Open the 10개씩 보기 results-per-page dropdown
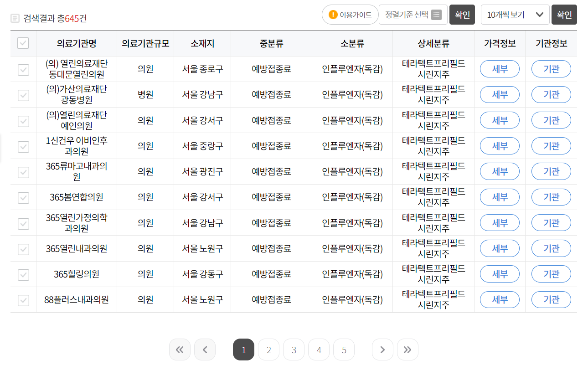The height and width of the screenshot is (365, 588). pos(515,15)
